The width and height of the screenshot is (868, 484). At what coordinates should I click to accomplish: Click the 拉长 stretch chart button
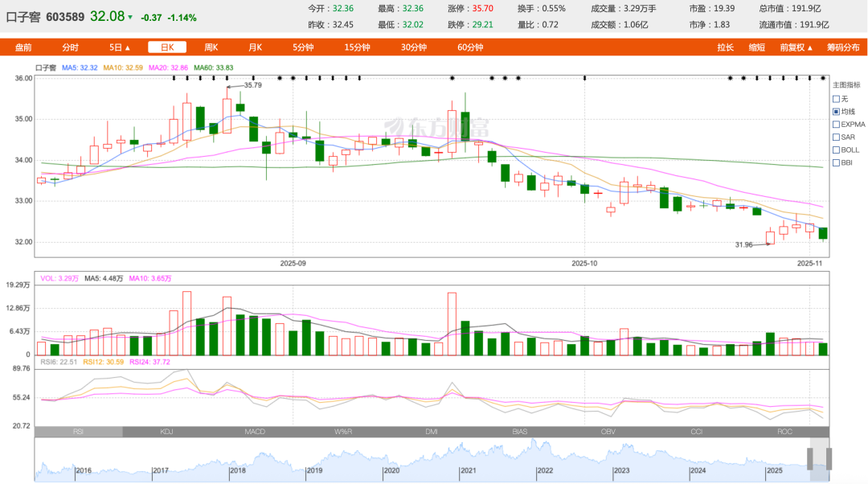coord(726,47)
